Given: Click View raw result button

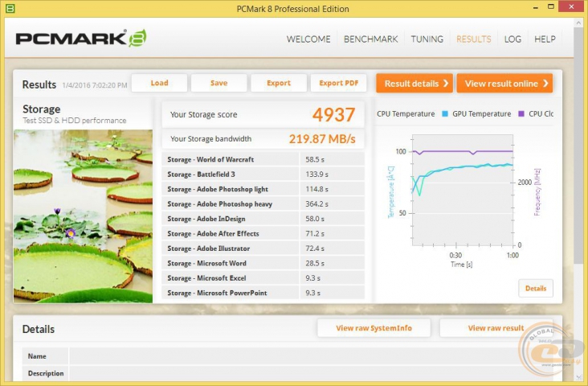Looking at the screenshot, I should click(x=496, y=328).
